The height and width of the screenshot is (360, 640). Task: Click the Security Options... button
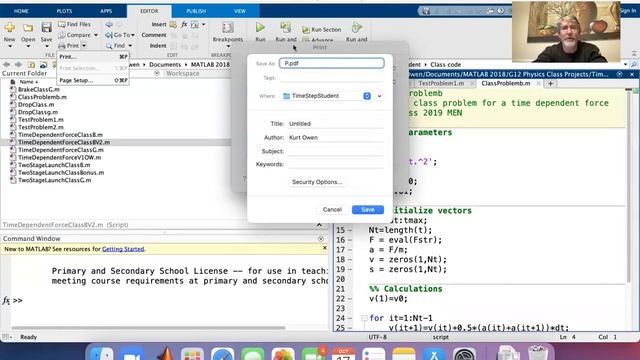tap(317, 182)
